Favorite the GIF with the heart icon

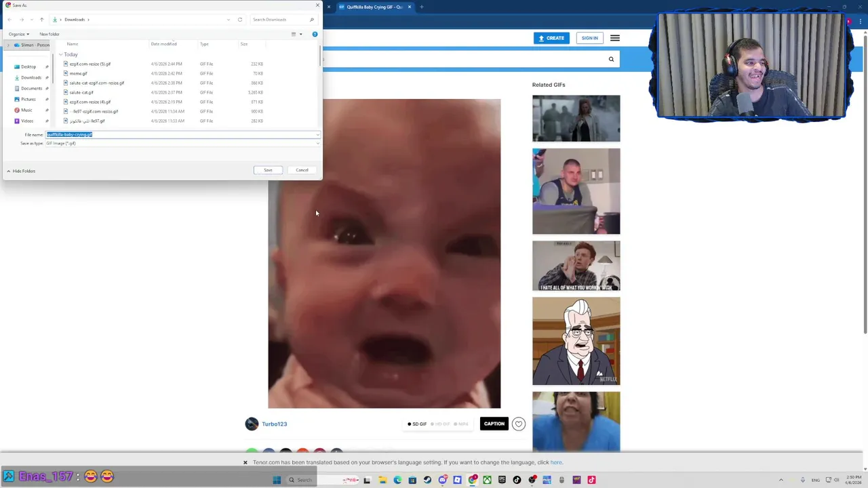pyautogui.click(x=519, y=424)
